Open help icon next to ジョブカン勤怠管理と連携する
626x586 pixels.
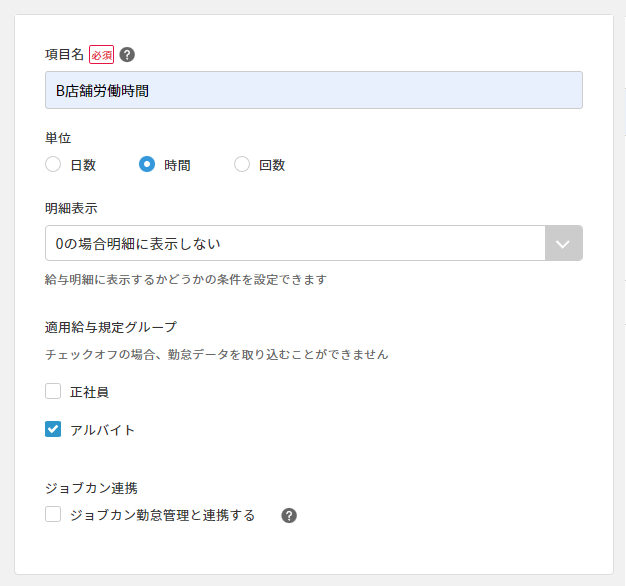click(x=289, y=516)
